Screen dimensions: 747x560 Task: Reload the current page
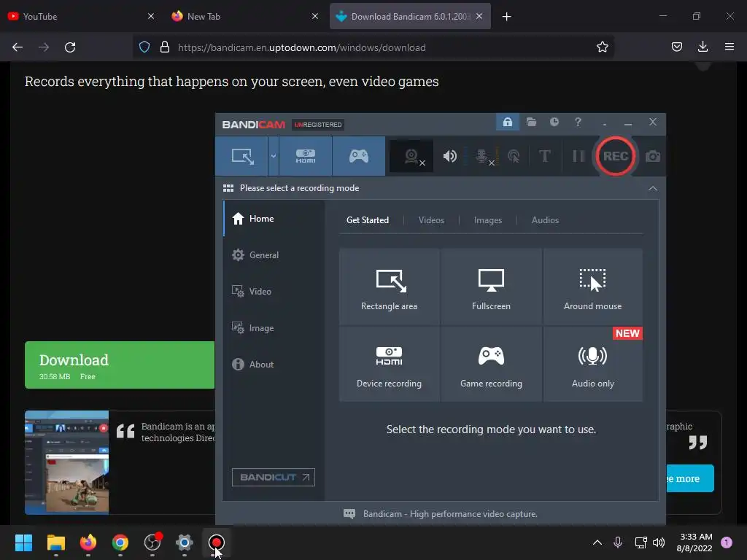70,47
